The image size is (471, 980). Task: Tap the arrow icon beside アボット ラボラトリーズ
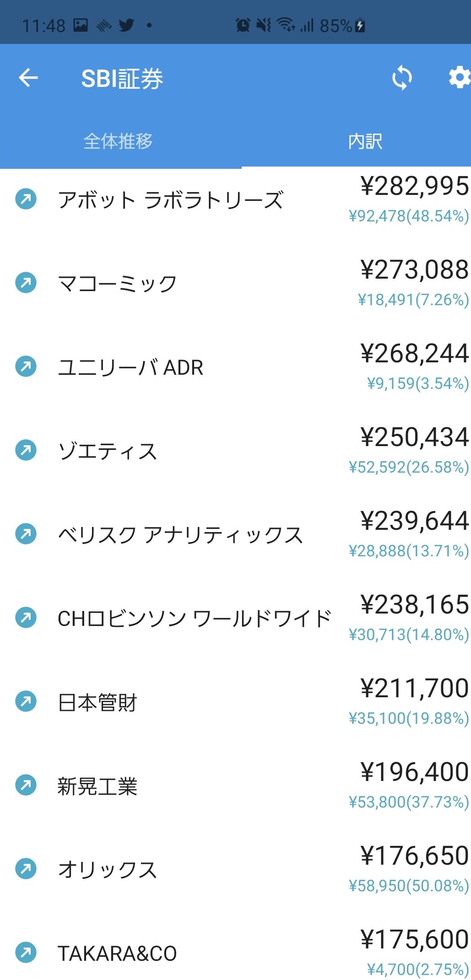[x=26, y=199]
